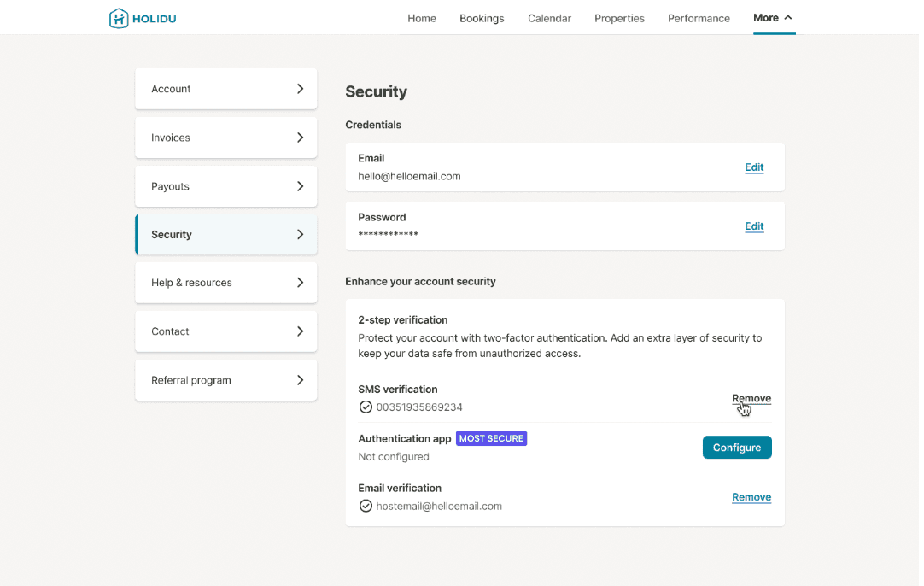
Task: Expand the Payouts section chevron
Action: (x=300, y=186)
